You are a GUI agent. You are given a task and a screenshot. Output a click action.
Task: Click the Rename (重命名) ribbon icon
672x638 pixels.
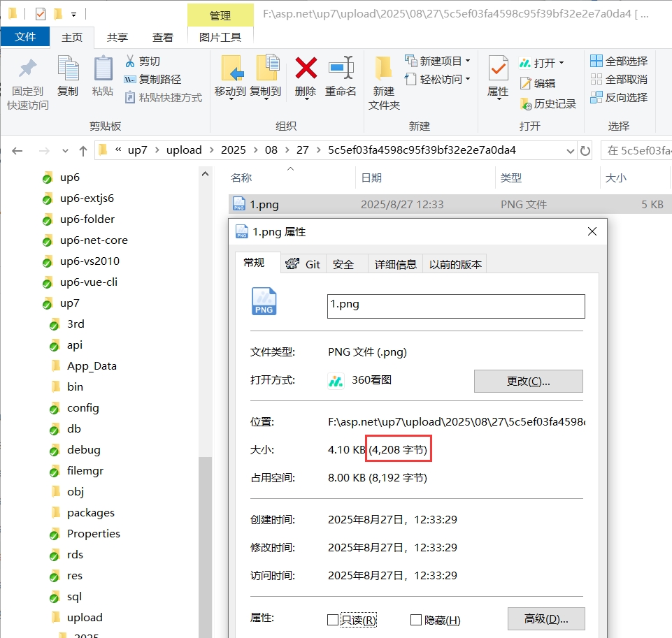click(x=341, y=68)
